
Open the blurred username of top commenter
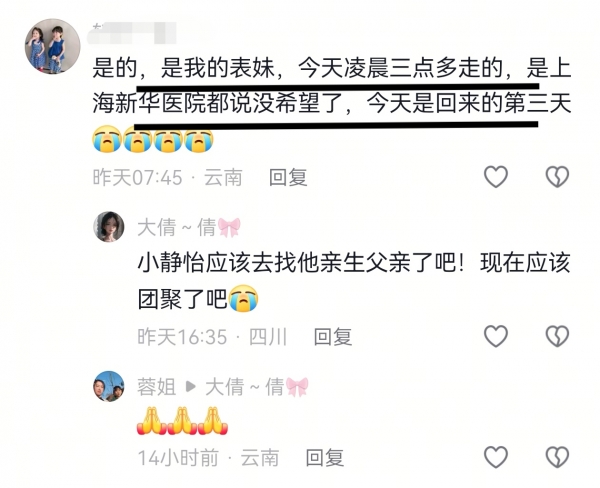[132, 33]
